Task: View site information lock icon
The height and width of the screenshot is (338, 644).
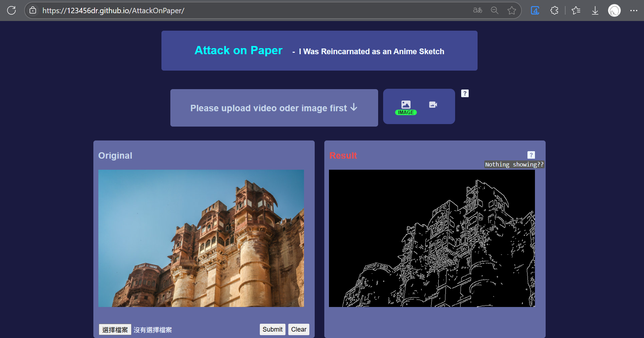Action: point(33,10)
